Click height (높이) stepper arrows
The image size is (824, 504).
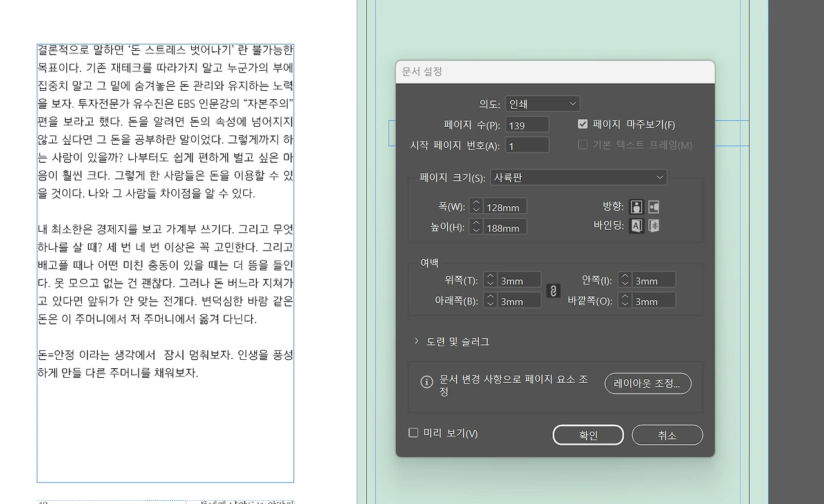476,227
